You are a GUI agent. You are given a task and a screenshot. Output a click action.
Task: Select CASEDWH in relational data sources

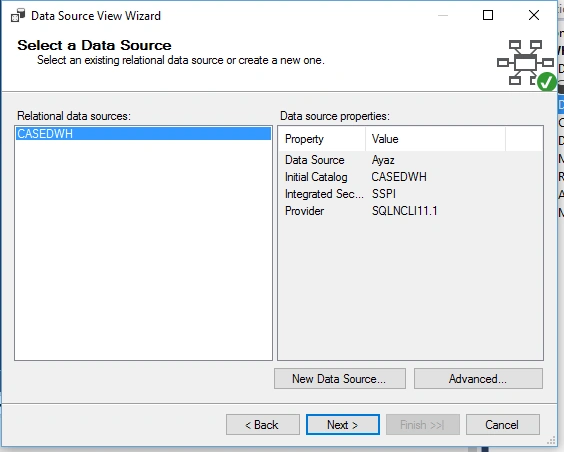(x=143, y=134)
